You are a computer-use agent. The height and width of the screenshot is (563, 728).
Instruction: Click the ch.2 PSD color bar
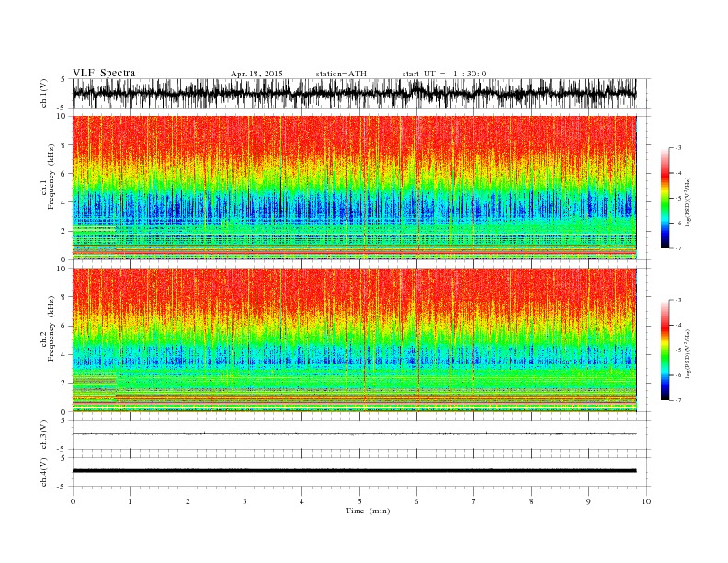[x=665, y=350]
